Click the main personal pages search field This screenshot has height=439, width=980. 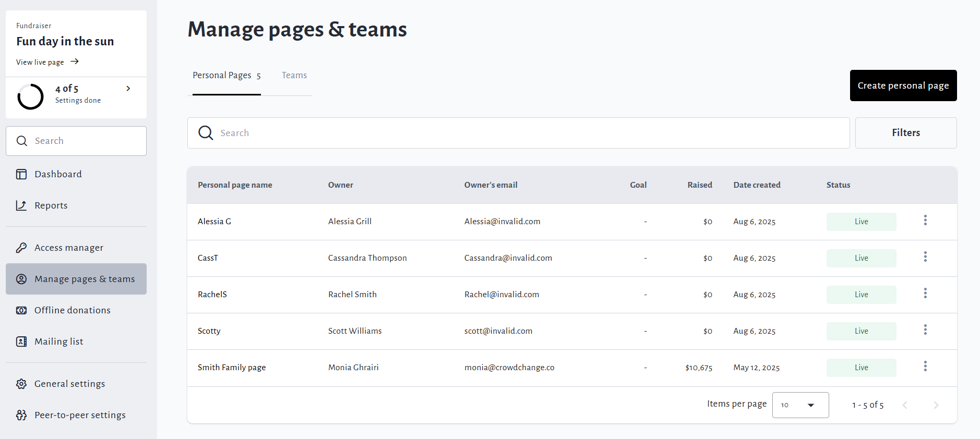coord(522,133)
